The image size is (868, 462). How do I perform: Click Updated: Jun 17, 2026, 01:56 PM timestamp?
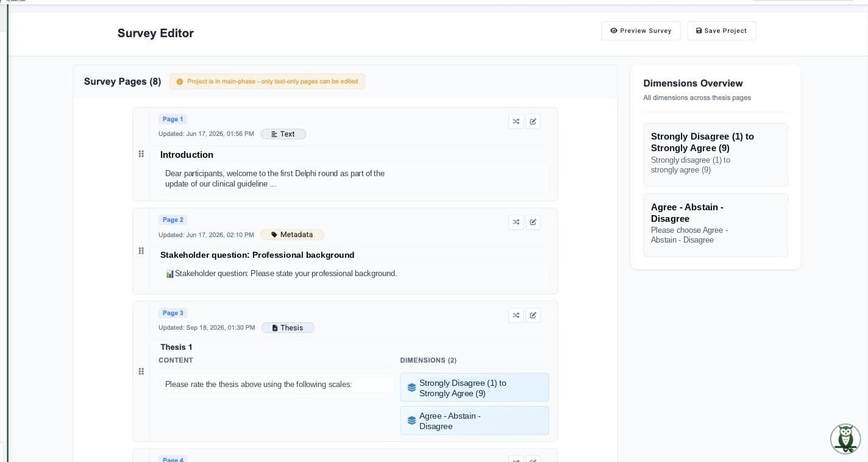pyautogui.click(x=206, y=134)
